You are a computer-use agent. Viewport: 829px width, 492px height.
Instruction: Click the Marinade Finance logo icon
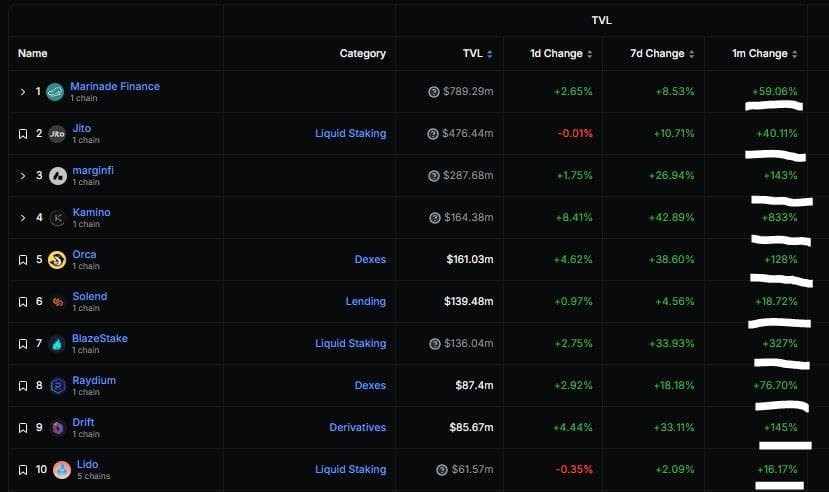[55, 92]
